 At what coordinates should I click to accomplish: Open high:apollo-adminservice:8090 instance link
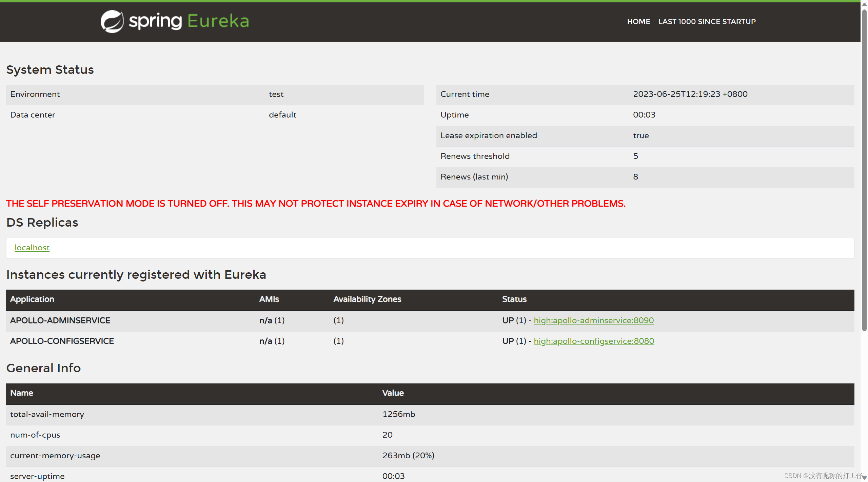593,320
